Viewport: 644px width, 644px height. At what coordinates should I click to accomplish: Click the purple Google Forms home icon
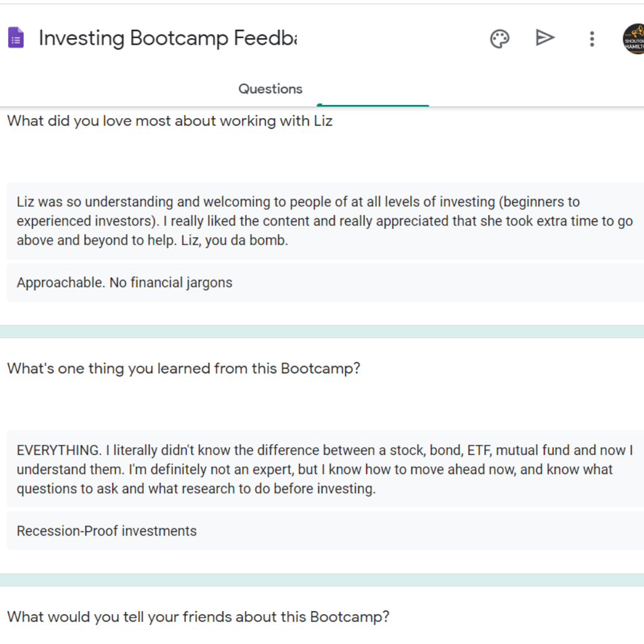[16, 38]
